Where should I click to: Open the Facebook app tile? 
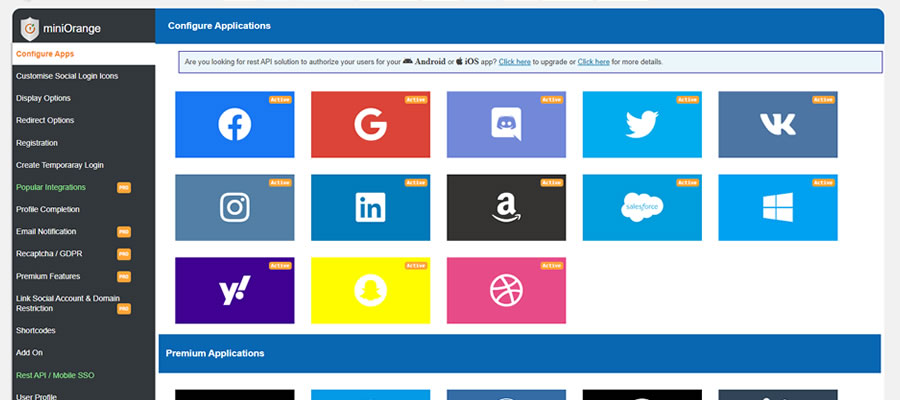tap(235, 125)
